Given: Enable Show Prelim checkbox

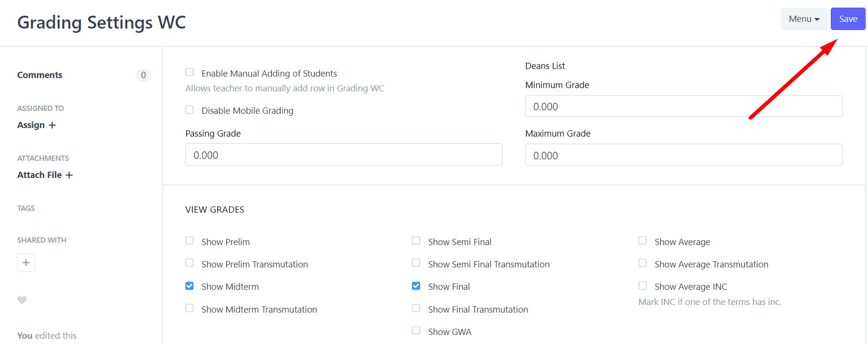Looking at the screenshot, I should click(190, 241).
